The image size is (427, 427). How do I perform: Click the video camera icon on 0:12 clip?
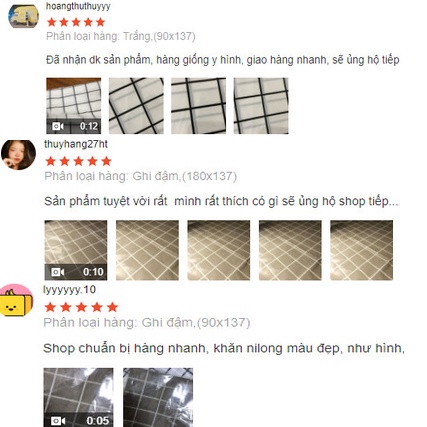(x=57, y=126)
